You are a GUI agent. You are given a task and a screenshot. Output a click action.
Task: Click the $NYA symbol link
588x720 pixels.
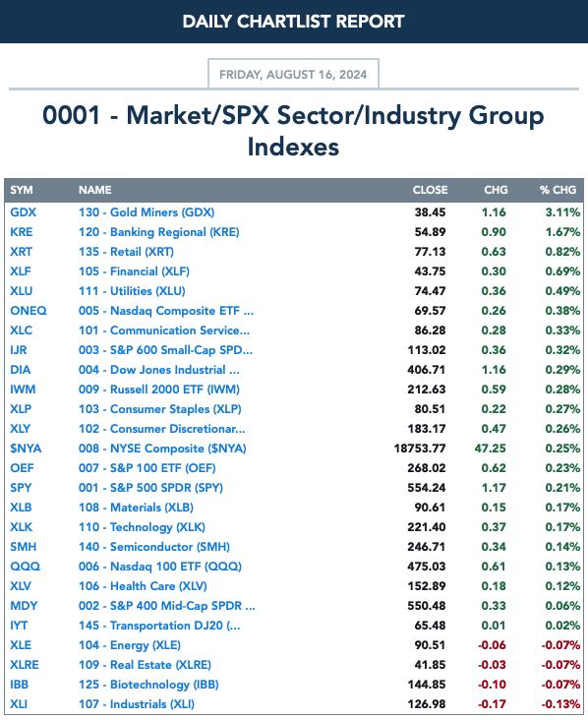tap(26, 449)
